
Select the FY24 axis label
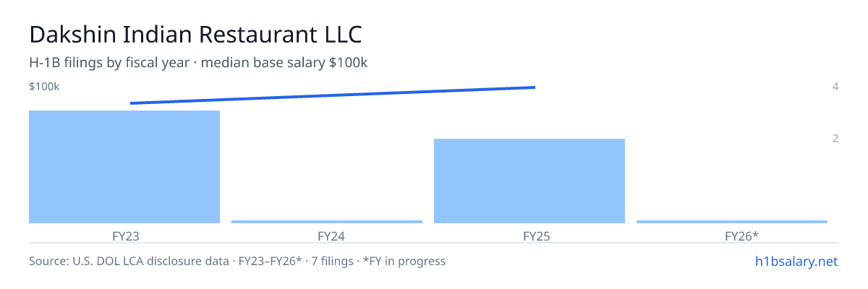click(x=327, y=236)
